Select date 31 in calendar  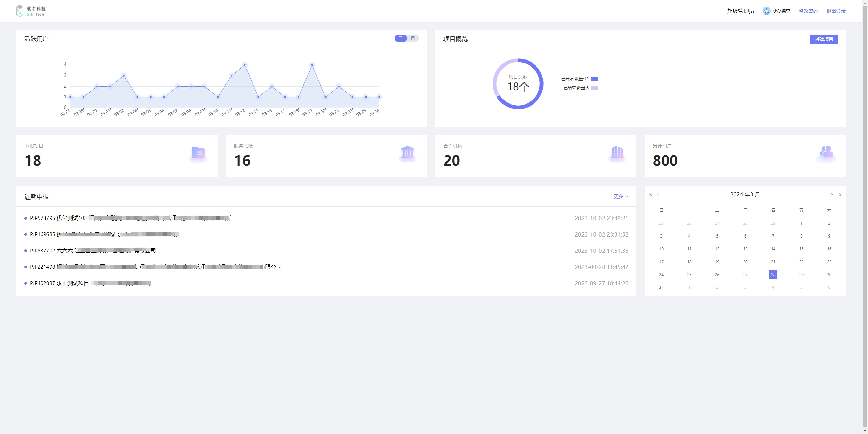(x=661, y=287)
